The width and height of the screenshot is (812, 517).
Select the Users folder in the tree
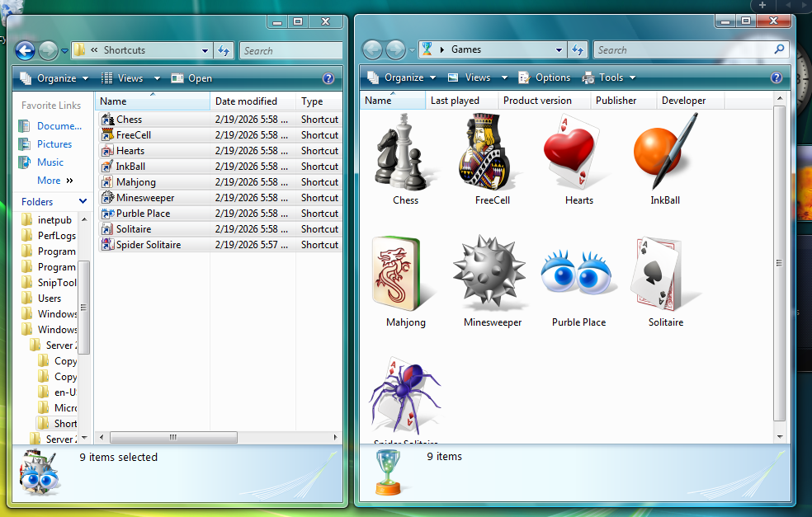pos(50,298)
